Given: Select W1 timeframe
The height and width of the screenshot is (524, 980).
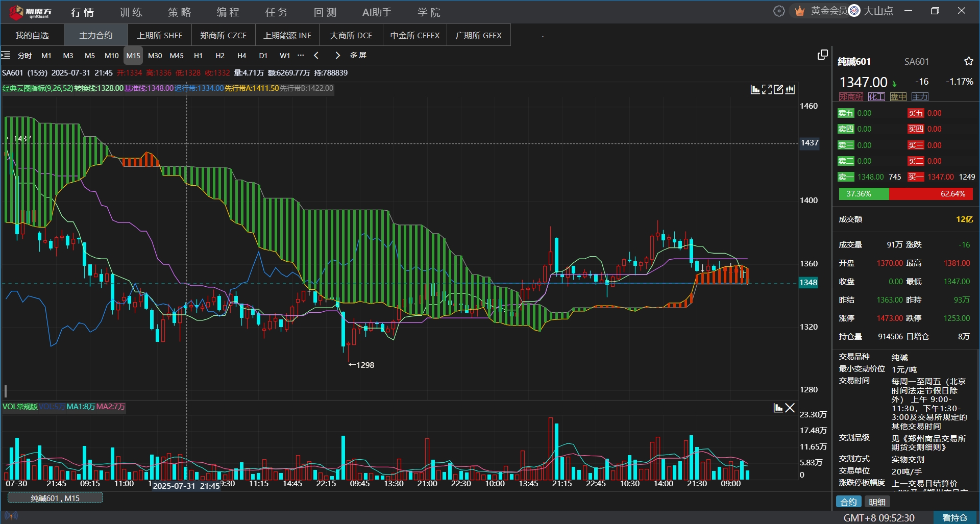Looking at the screenshot, I should click(285, 56).
